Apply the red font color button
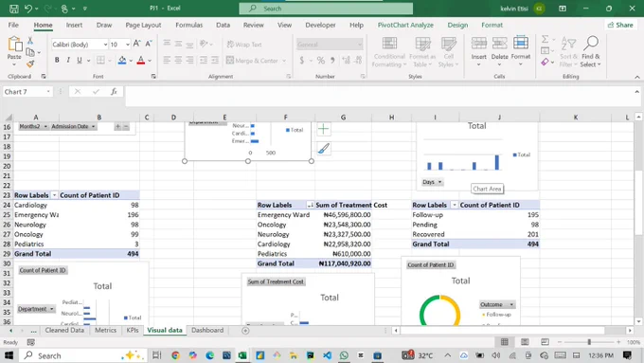This screenshot has height=363, width=644. click(141, 61)
